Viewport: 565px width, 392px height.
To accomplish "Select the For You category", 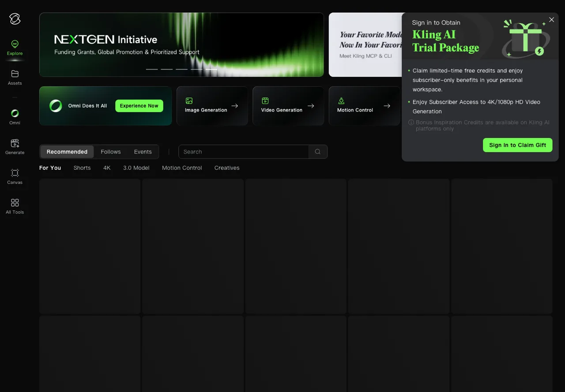I will point(50,168).
